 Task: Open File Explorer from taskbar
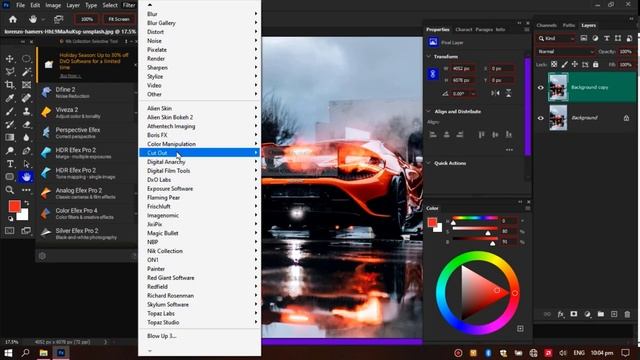(x=44, y=353)
